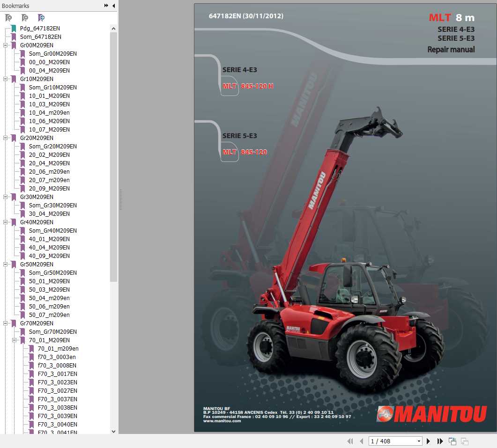Collapse the Gr00M209EN bookmark group
Screen dimensions: 497x448
pyautogui.click(x=6, y=45)
